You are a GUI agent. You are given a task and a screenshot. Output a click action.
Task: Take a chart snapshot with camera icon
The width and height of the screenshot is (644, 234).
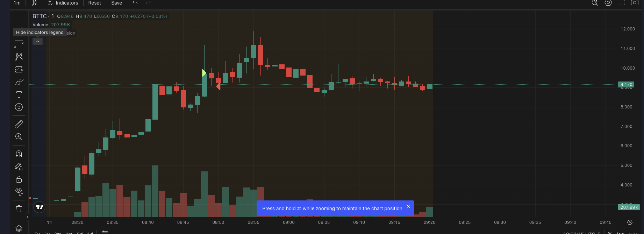(x=635, y=3)
